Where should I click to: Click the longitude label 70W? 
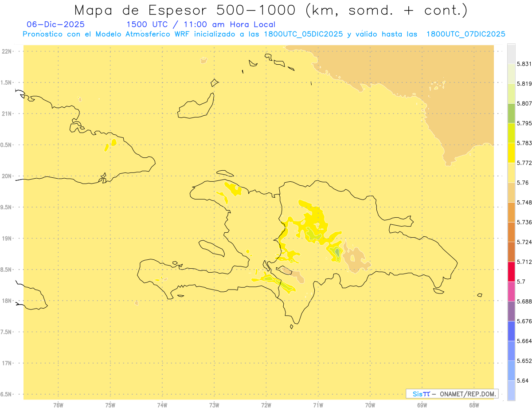(370, 405)
